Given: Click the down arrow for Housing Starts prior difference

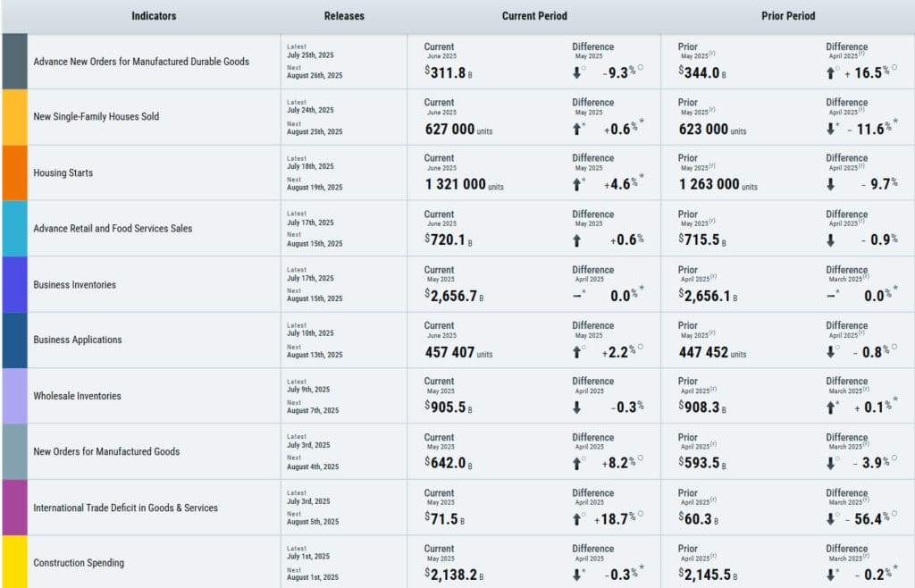Looking at the screenshot, I should (x=830, y=185).
